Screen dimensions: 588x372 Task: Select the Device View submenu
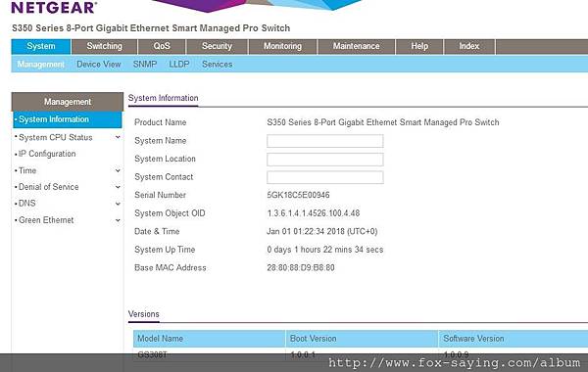click(99, 65)
